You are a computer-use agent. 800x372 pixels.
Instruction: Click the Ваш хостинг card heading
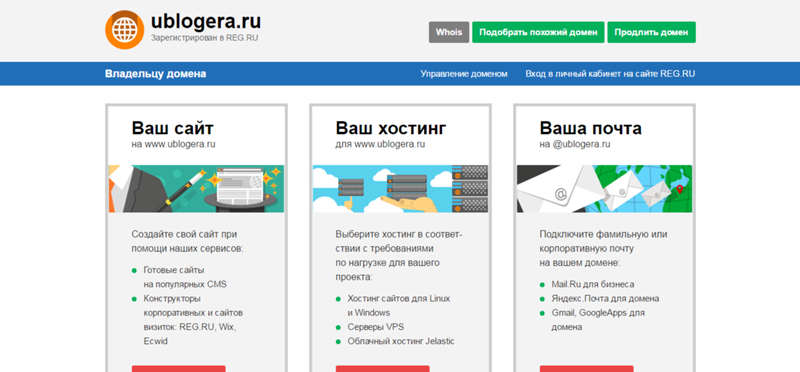tap(391, 128)
